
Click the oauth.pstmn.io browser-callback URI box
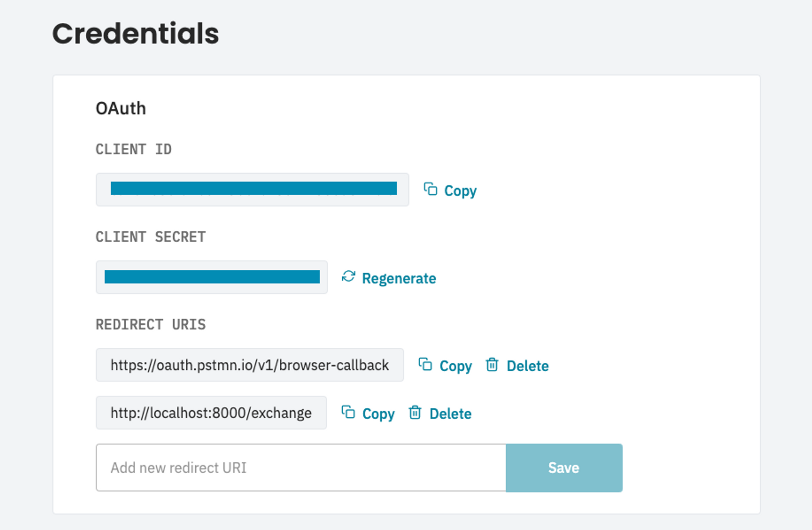click(x=250, y=365)
